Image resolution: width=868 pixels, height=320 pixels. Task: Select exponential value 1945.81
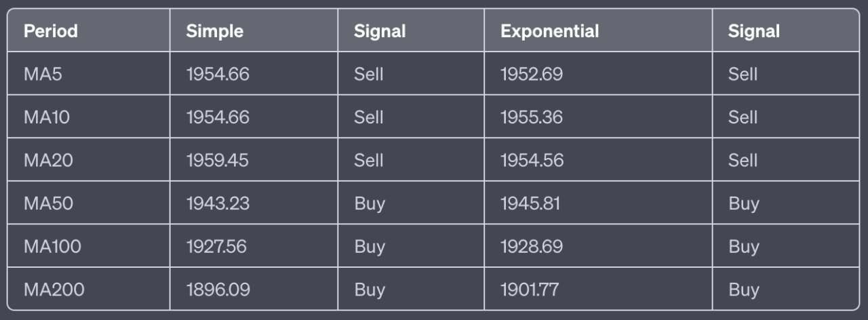tap(530, 203)
